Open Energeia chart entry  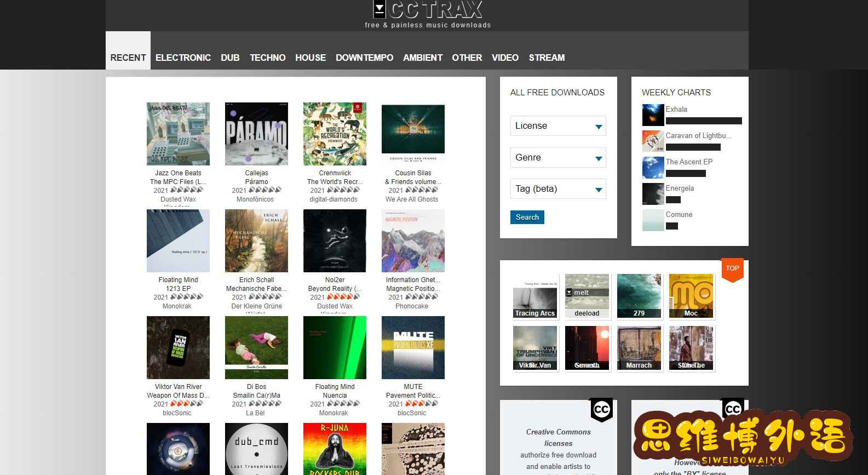click(x=680, y=188)
